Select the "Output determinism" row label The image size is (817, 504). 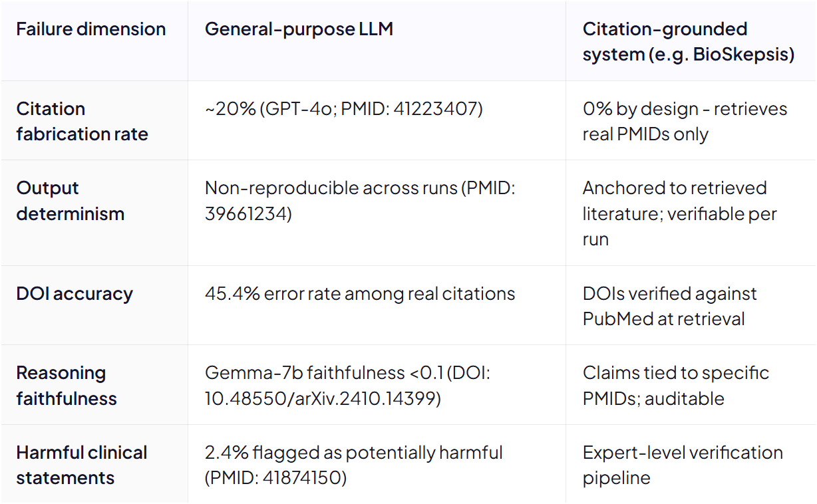70,201
